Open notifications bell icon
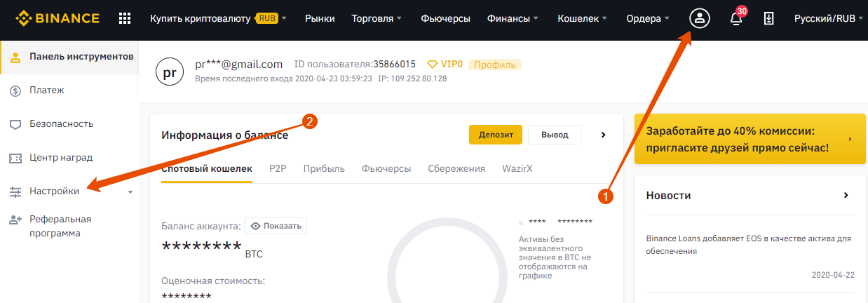 point(736,19)
